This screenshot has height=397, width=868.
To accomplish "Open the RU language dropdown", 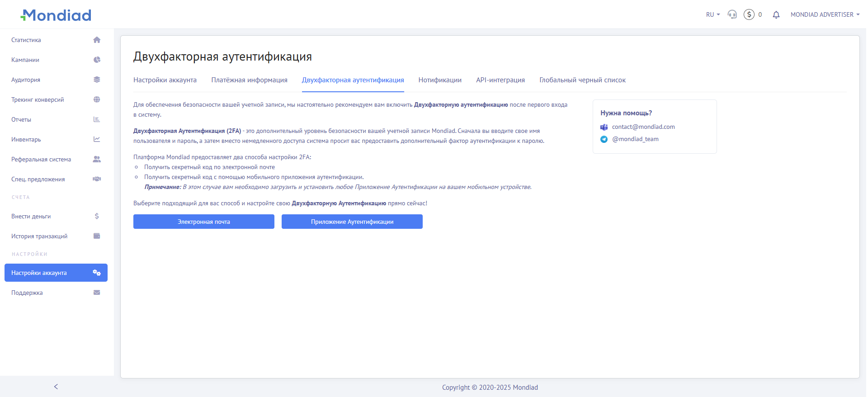I will (712, 14).
